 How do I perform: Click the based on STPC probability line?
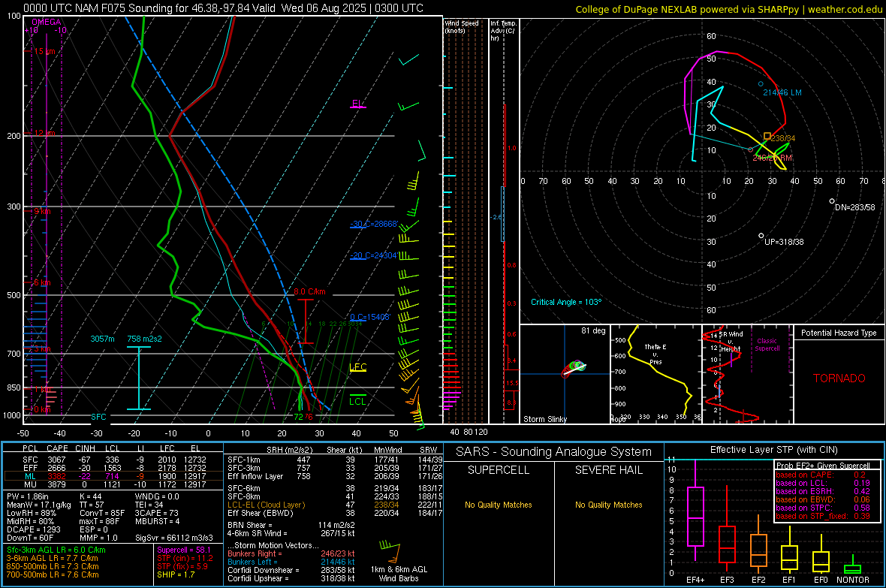coord(822,508)
